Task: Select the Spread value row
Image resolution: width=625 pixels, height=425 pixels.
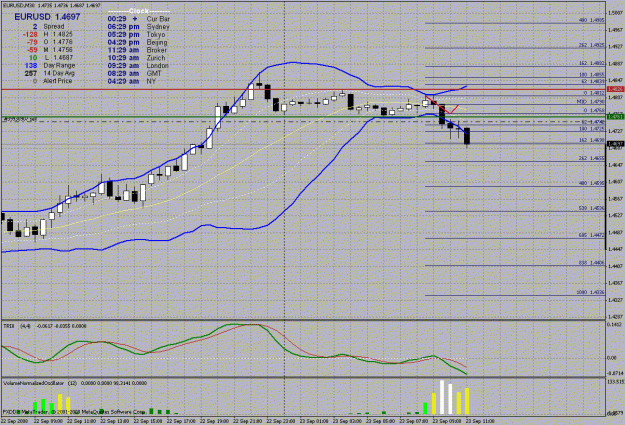Action: pos(49,26)
